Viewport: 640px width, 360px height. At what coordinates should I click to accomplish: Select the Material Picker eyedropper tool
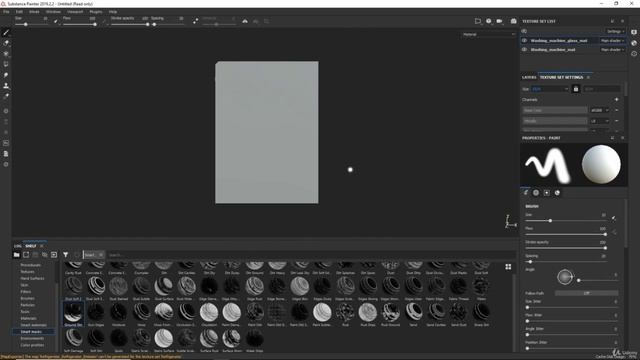(6, 96)
